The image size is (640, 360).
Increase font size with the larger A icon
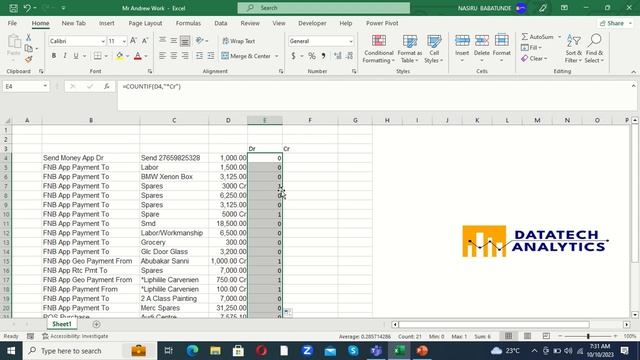click(133, 41)
